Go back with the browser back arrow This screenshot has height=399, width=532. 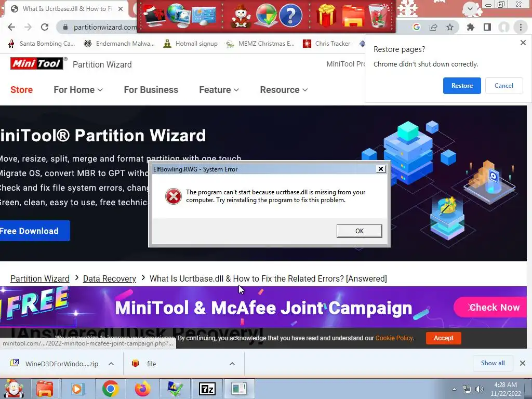pos(11,27)
